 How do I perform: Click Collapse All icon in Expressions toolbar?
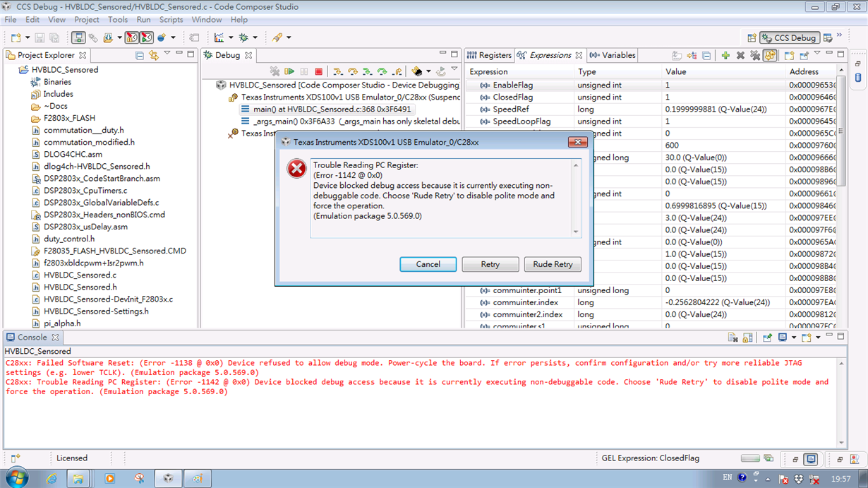tap(706, 55)
